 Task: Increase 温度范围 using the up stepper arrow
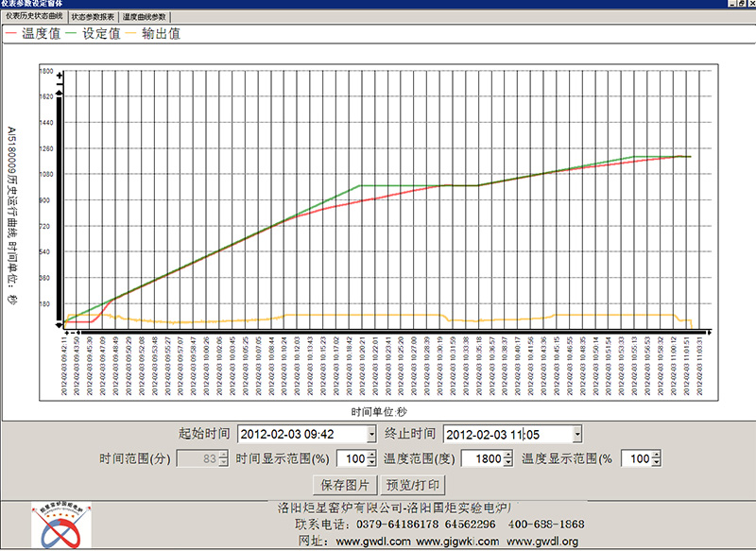click(507, 455)
